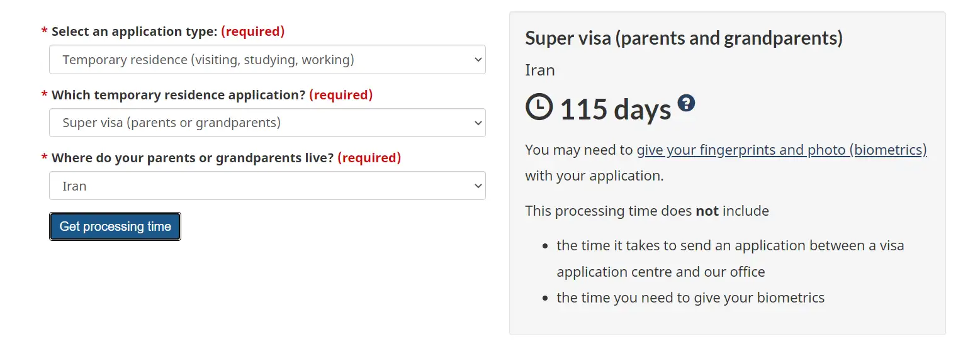Click the Get processing time button
980x344 pixels.
pyautogui.click(x=115, y=226)
